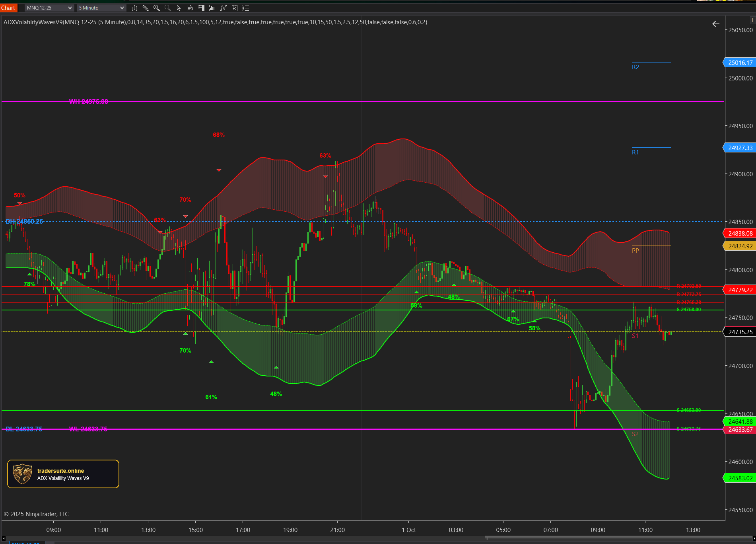Click the orange Chart tab label
The height and width of the screenshot is (544, 756).
point(8,8)
